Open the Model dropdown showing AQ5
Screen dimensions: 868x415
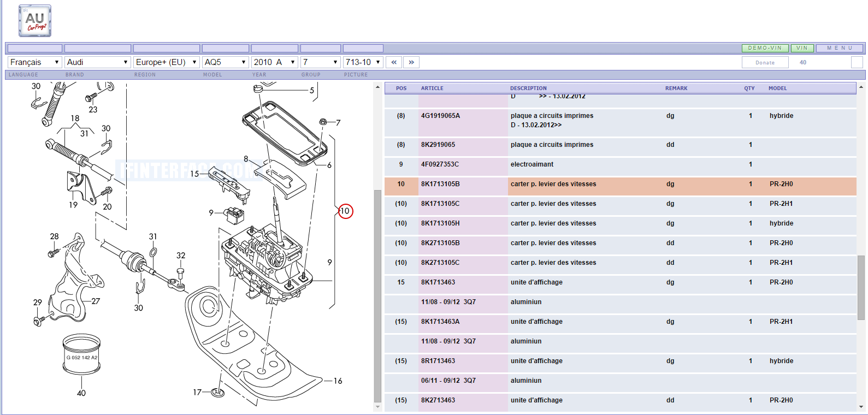(226, 62)
